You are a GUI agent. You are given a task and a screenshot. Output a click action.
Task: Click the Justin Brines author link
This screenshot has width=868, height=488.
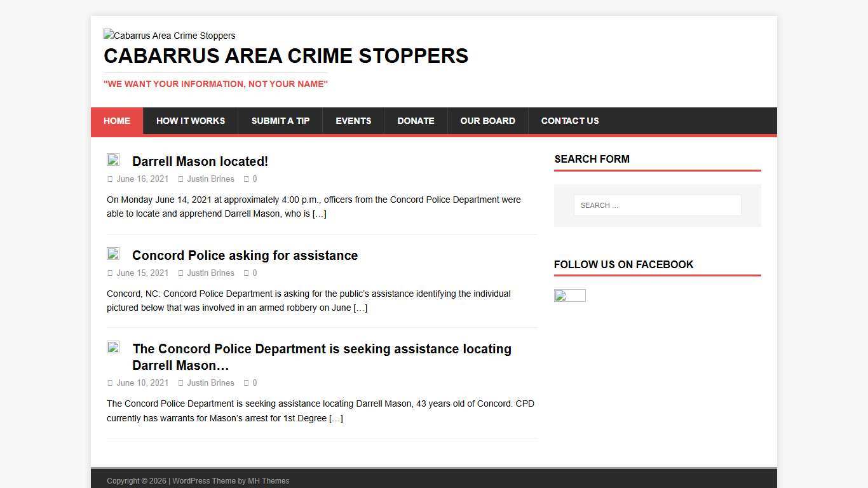[x=210, y=179]
